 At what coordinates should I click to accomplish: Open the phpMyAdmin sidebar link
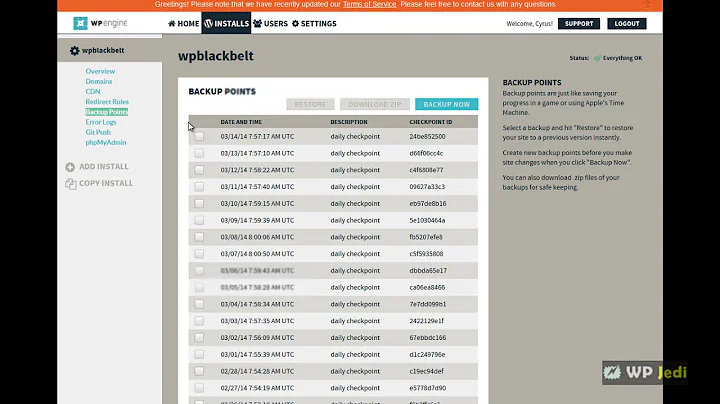[x=106, y=142]
